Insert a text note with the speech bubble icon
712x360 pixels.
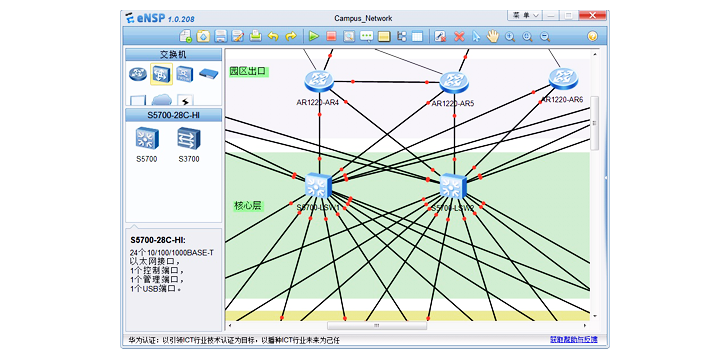(366, 36)
